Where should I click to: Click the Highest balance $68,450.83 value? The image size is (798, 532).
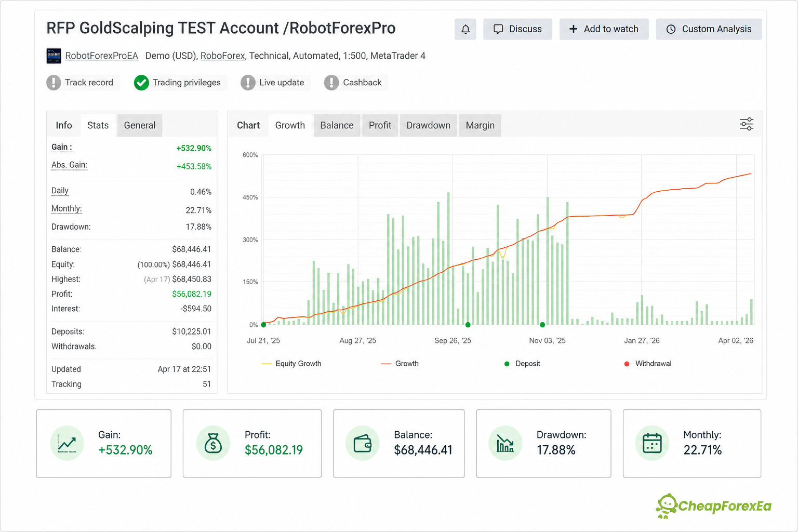pyautogui.click(x=192, y=280)
